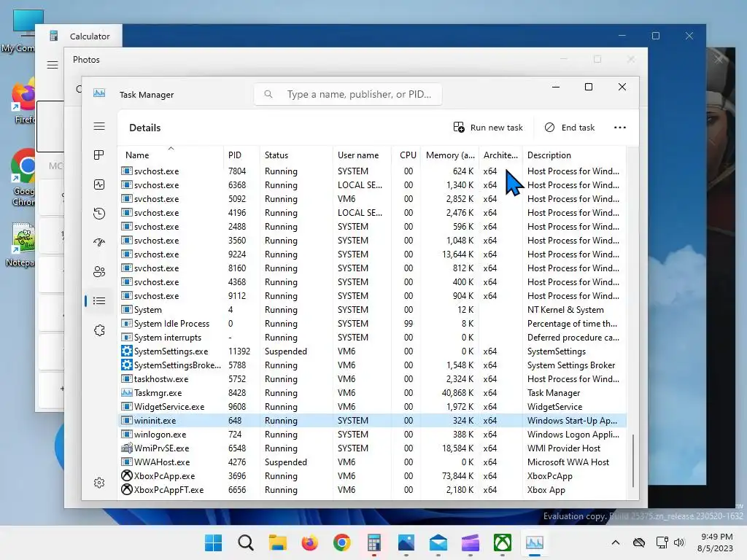Sort by the Memory column header
The width and height of the screenshot is (747, 560).
[449, 155]
